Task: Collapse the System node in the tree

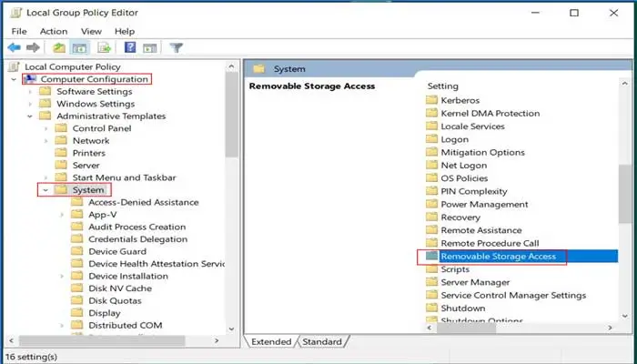Action: [45, 190]
